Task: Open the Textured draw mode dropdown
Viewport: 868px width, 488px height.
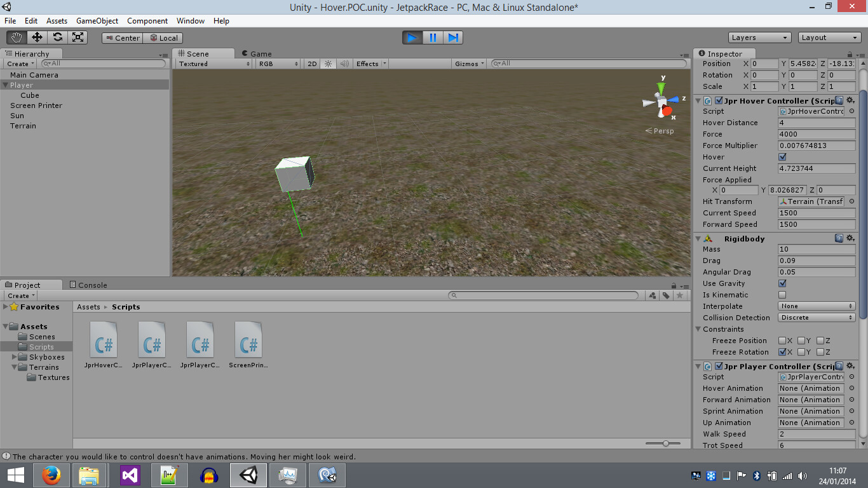Action: point(214,64)
